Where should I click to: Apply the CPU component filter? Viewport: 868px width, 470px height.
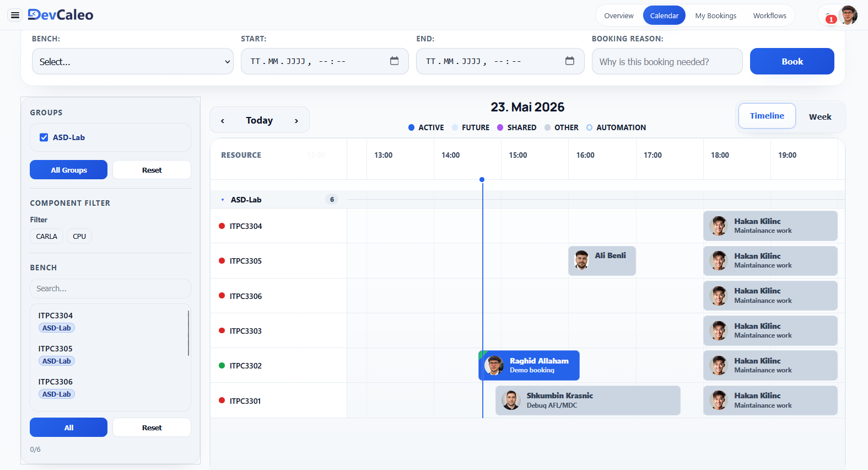(x=79, y=236)
